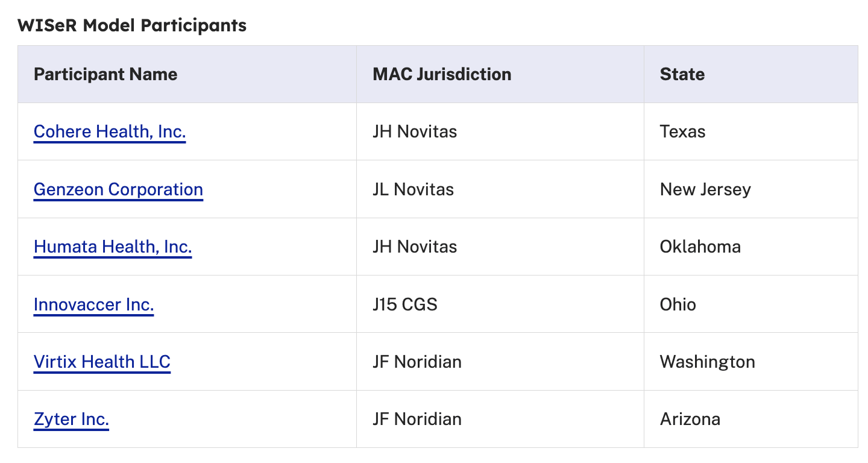Screen dimensions: 868x463
Task: Open the Cohere Health, Inc. link
Action: (110, 131)
